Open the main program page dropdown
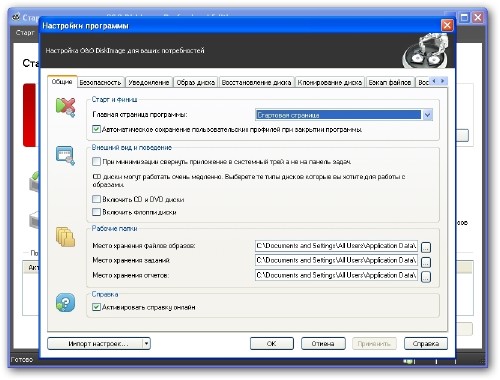 coord(428,115)
